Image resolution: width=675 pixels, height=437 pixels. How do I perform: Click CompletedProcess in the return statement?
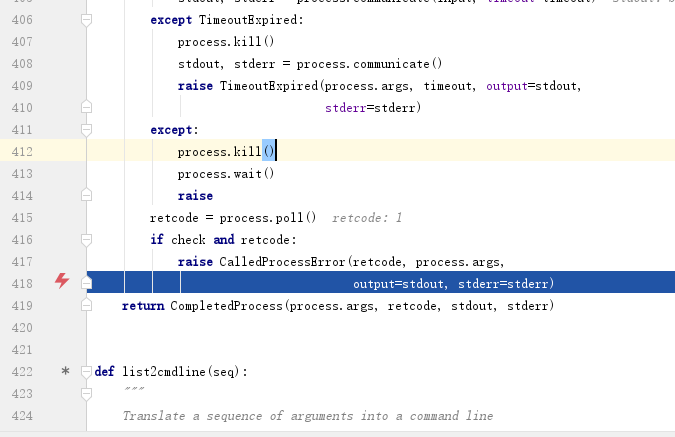click(226, 306)
